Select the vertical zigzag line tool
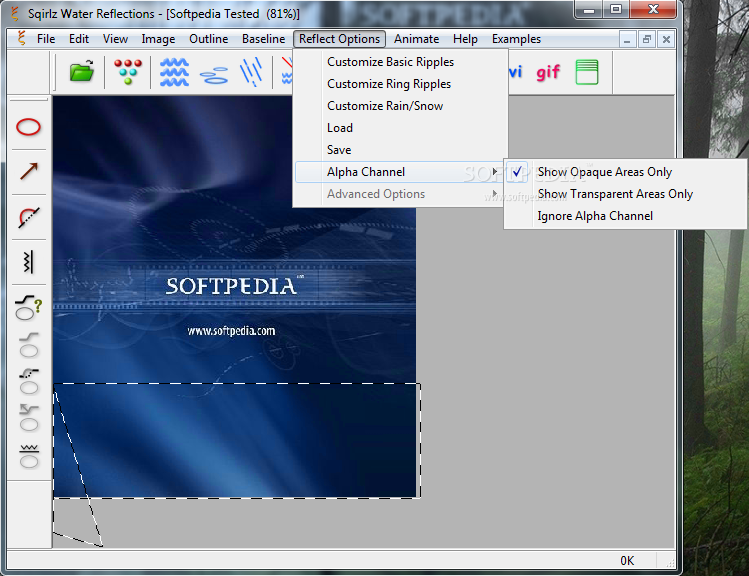This screenshot has height=576, width=749. pos(28,262)
